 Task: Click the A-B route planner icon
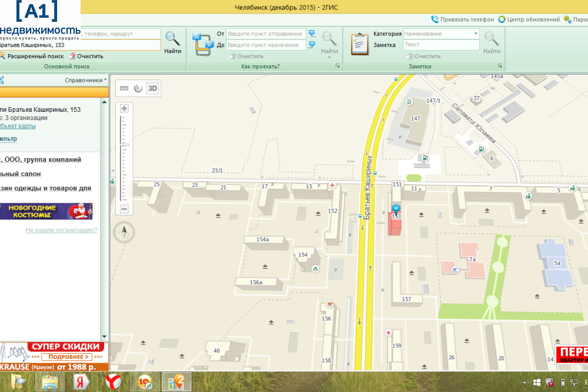[203, 44]
